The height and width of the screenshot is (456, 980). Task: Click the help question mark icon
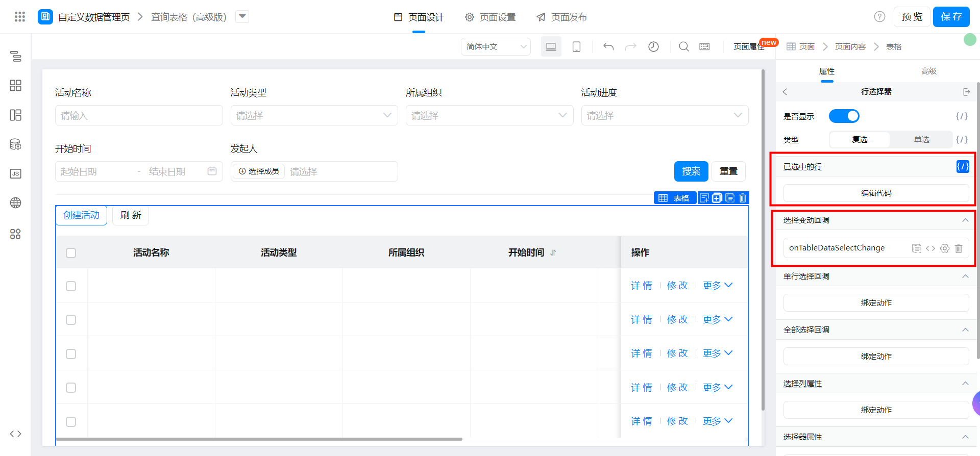(x=879, y=17)
